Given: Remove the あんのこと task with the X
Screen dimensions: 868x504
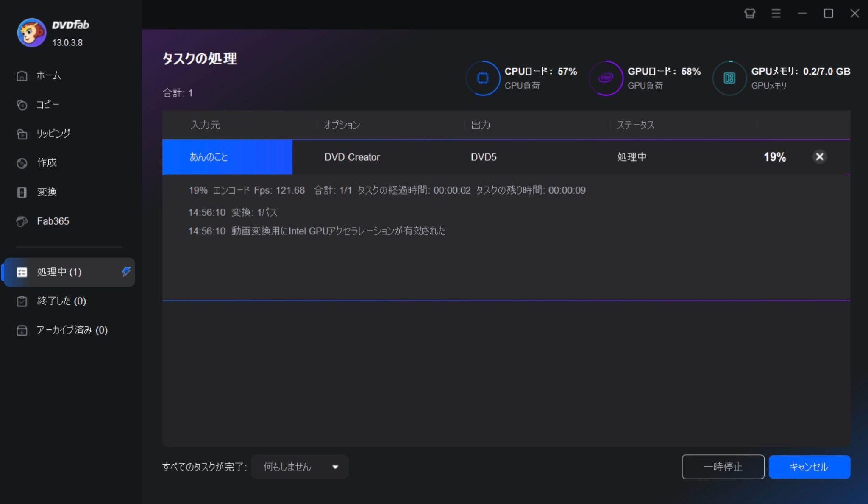Looking at the screenshot, I should (x=820, y=157).
